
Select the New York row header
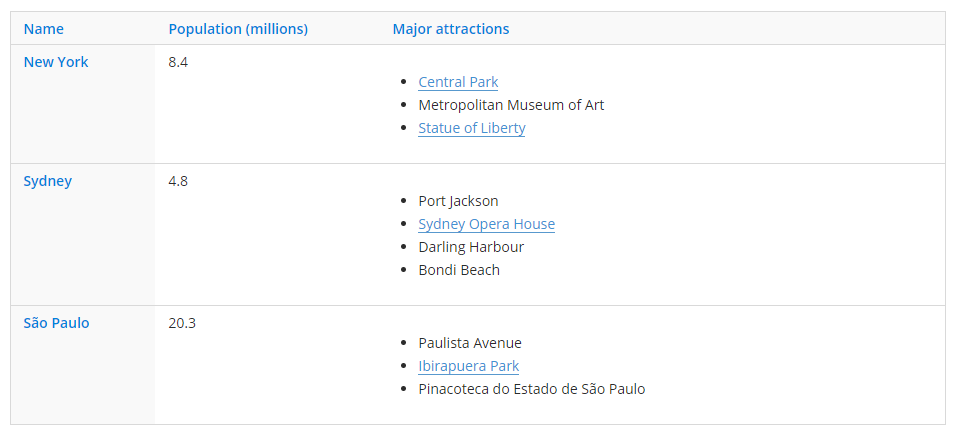(x=56, y=62)
